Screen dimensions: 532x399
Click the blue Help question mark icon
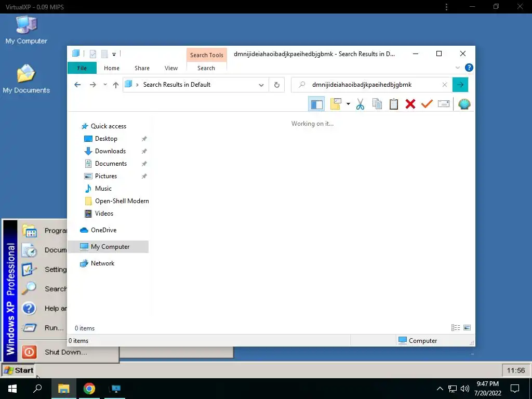coord(469,68)
